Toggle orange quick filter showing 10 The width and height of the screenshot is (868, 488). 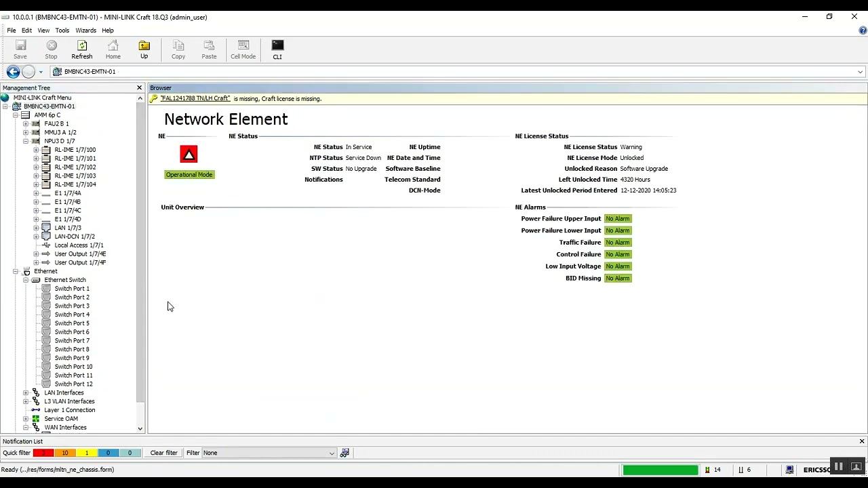click(x=65, y=453)
